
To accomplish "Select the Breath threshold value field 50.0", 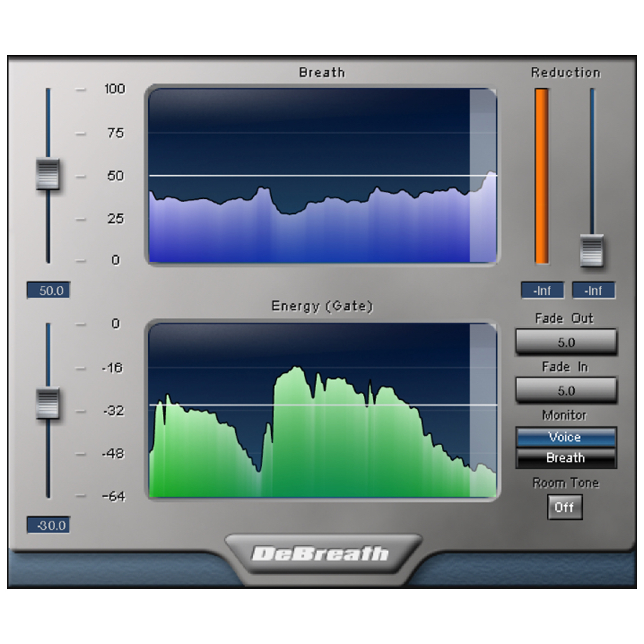I will 49,290.
